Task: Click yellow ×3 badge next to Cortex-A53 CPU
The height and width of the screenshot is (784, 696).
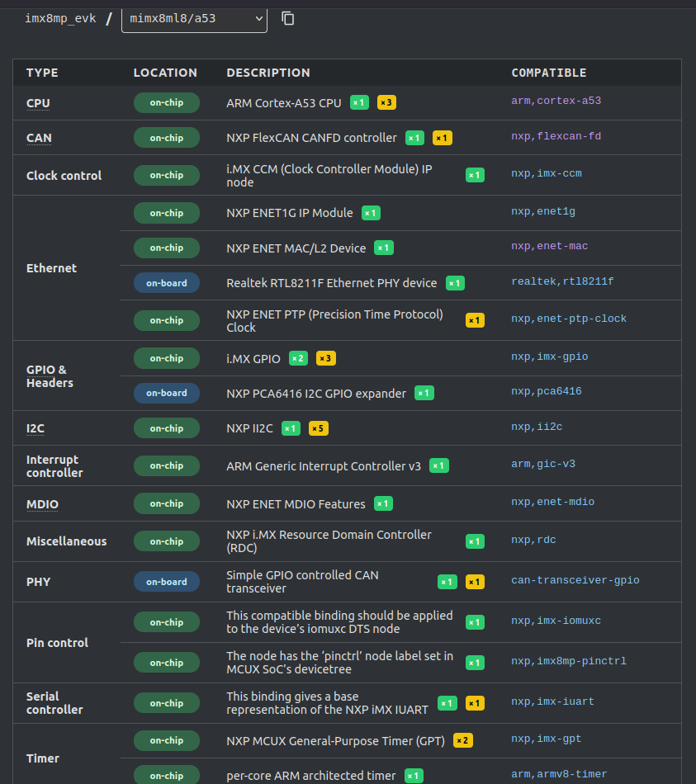Action: tap(386, 102)
